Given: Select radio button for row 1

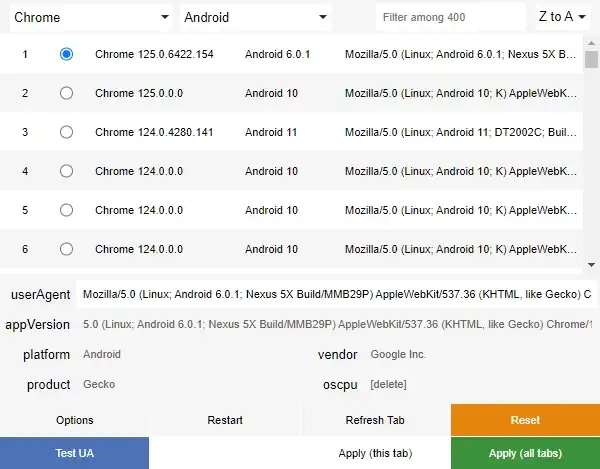Looking at the screenshot, I should tap(66, 54).
